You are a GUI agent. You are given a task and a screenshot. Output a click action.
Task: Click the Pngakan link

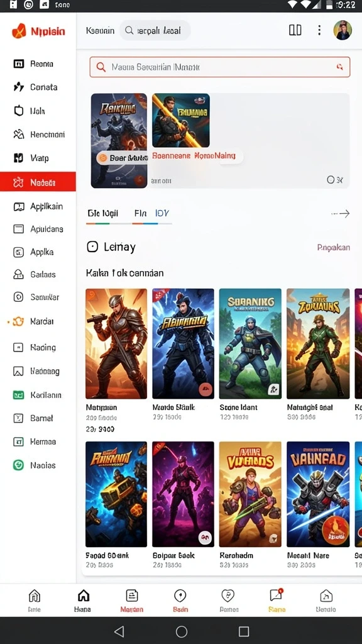333,247
